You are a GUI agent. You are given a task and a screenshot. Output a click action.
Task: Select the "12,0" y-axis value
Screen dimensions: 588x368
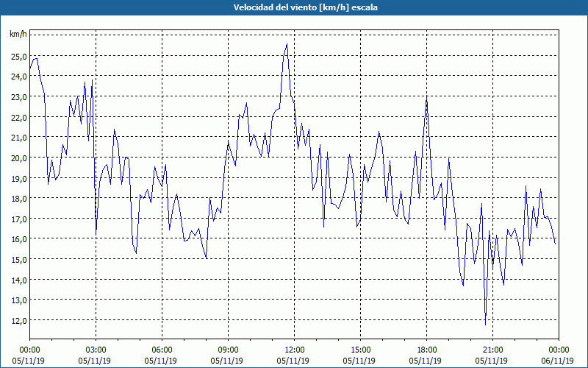(x=19, y=321)
